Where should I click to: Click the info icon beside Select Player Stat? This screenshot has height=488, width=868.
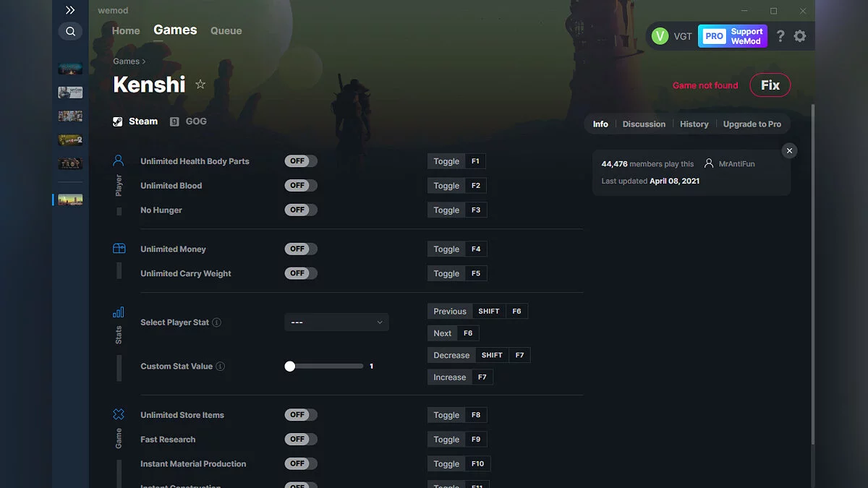pos(217,322)
